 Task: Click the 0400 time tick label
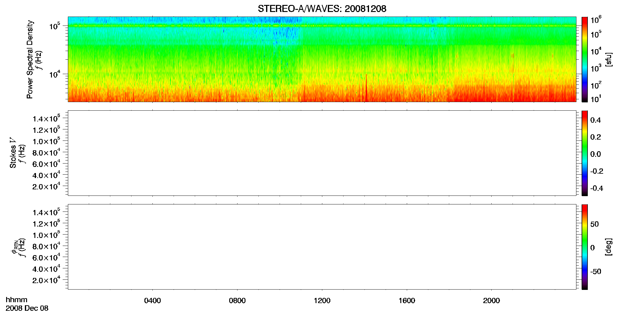[152, 301]
